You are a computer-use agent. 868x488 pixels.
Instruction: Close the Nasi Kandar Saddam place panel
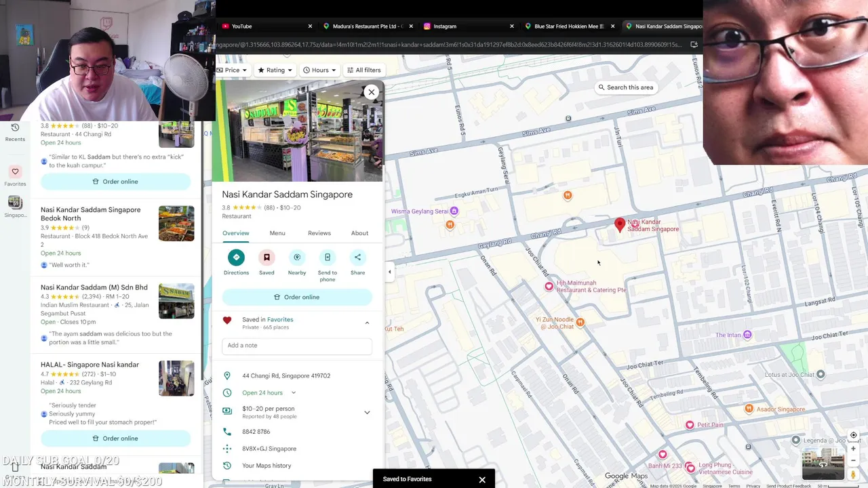(x=371, y=92)
